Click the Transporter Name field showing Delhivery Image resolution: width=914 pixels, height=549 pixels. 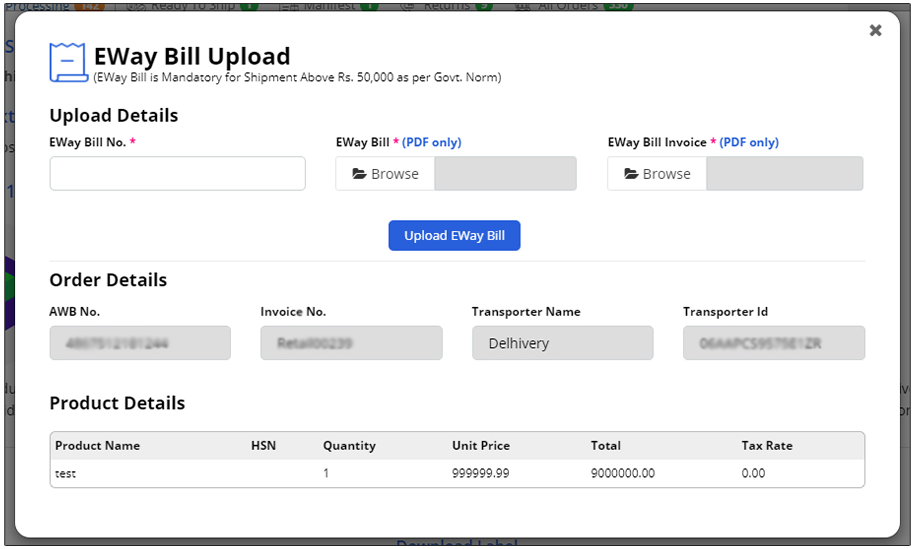coord(563,343)
